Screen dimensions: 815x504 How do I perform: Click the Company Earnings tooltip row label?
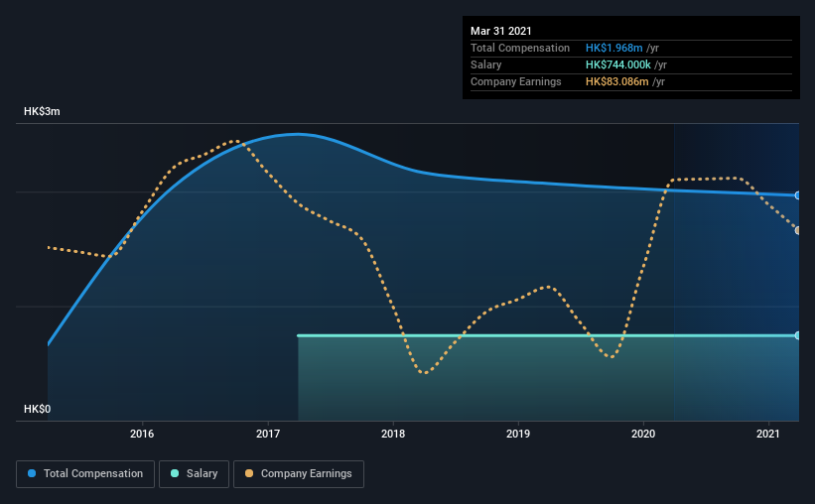click(515, 81)
